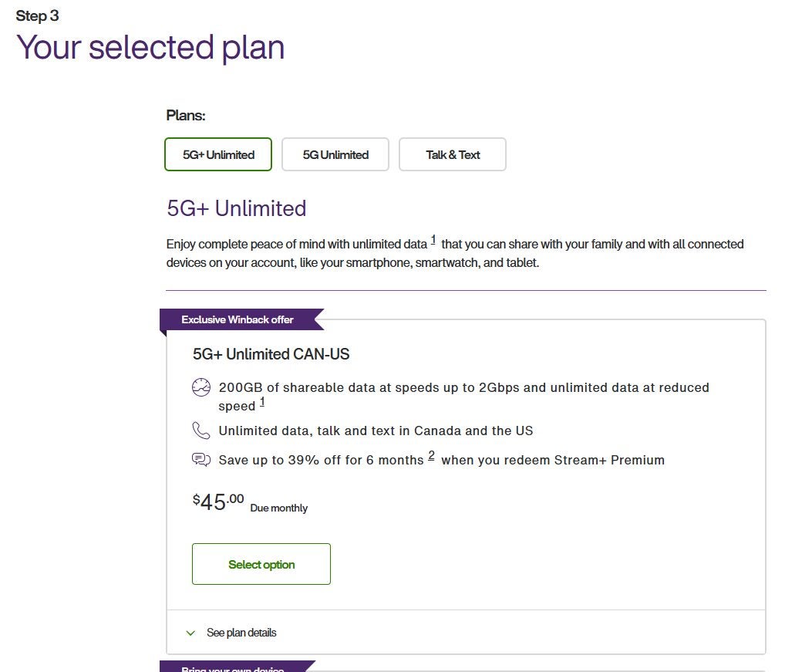
Task: Click the speedometer data icon
Action: click(x=201, y=387)
